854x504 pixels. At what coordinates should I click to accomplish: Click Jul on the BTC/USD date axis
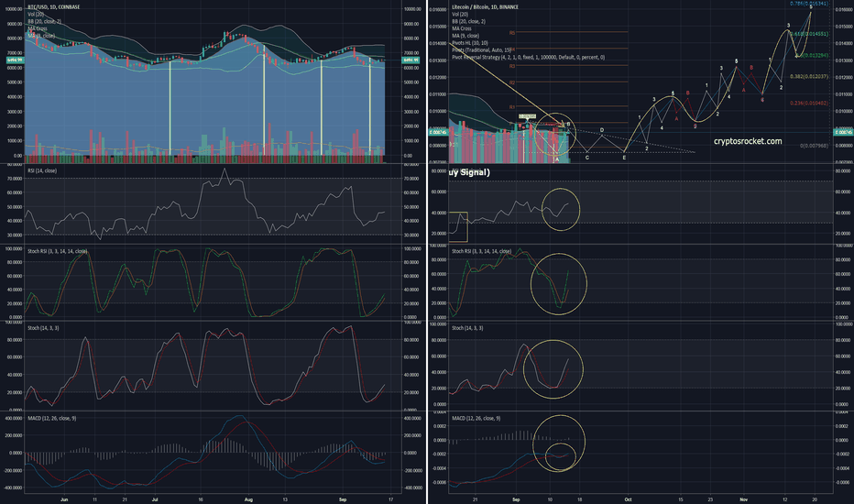155,499
